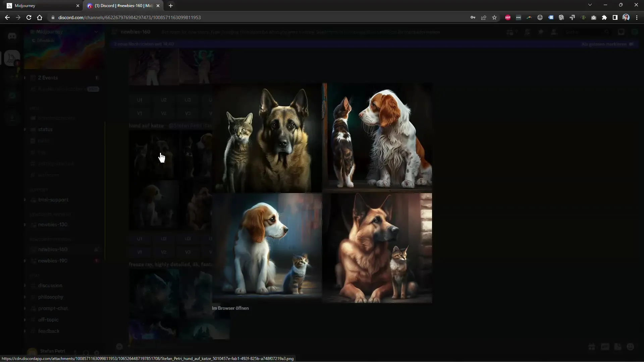Toggle the pinned messages visibility
644x362 pixels.
coord(540,32)
